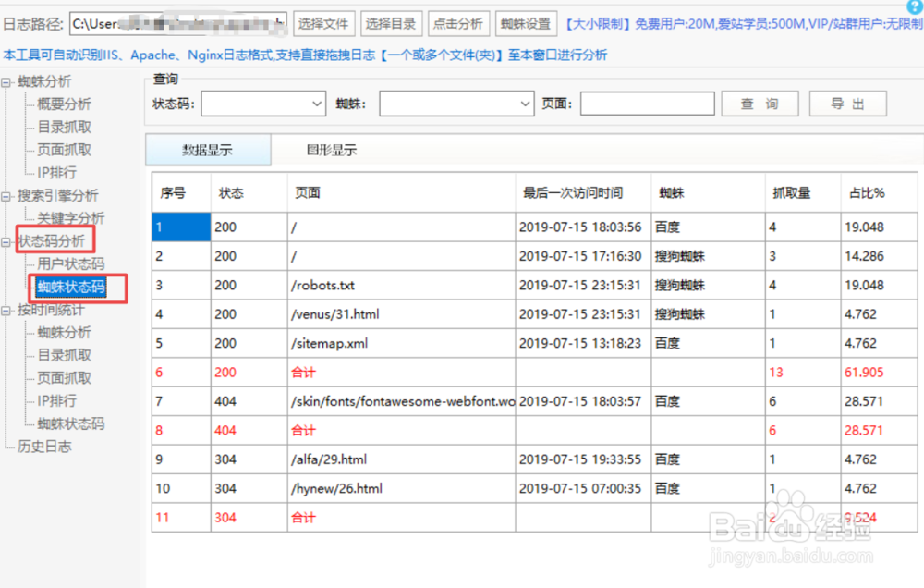
Task: Sort by 页面 column header
Action: pyautogui.click(x=401, y=193)
